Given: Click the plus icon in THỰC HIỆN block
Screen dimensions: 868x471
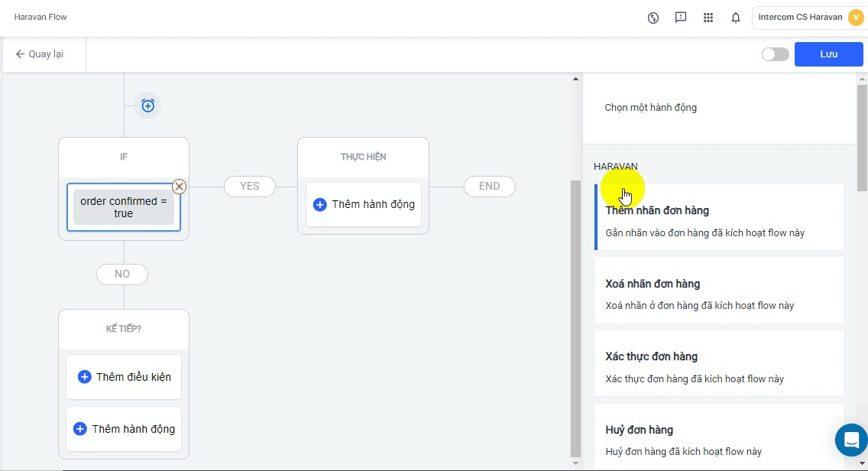Looking at the screenshot, I should coord(319,204).
